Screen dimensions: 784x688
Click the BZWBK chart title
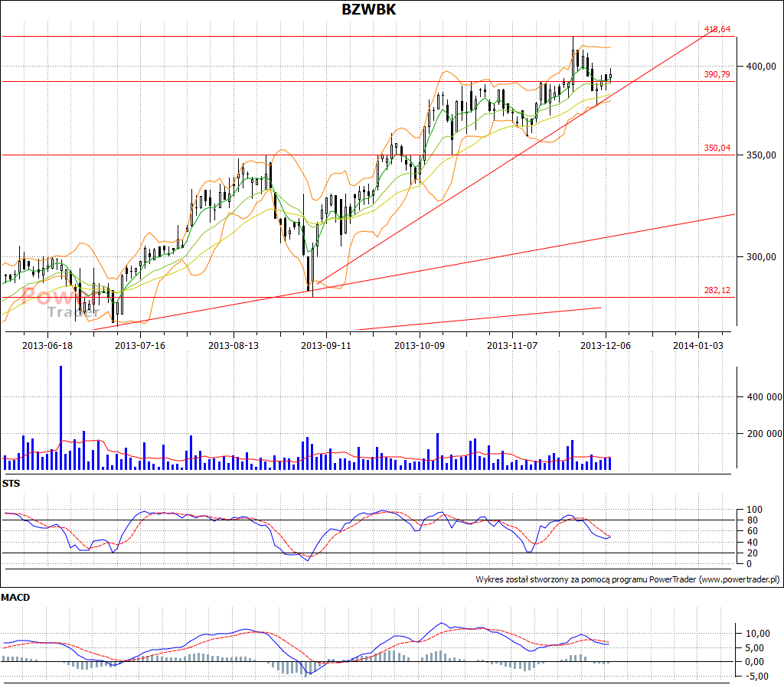(368, 9)
